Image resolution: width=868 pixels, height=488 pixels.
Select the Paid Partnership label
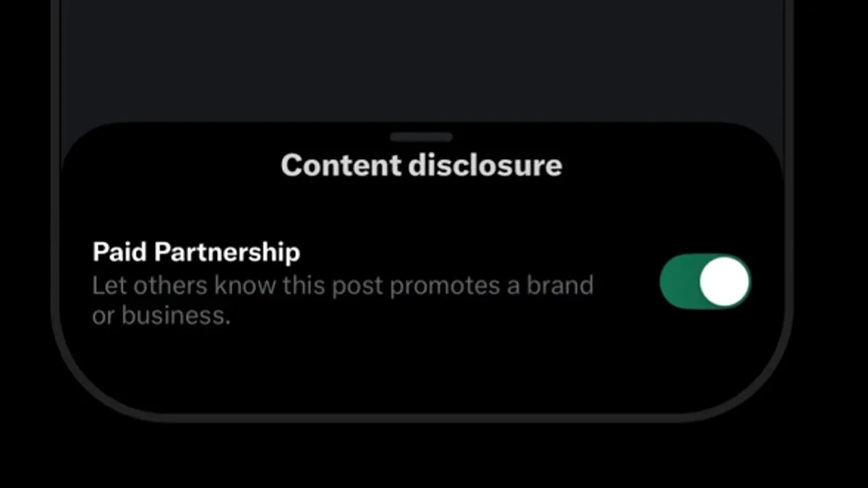click(x=196, y=252)
